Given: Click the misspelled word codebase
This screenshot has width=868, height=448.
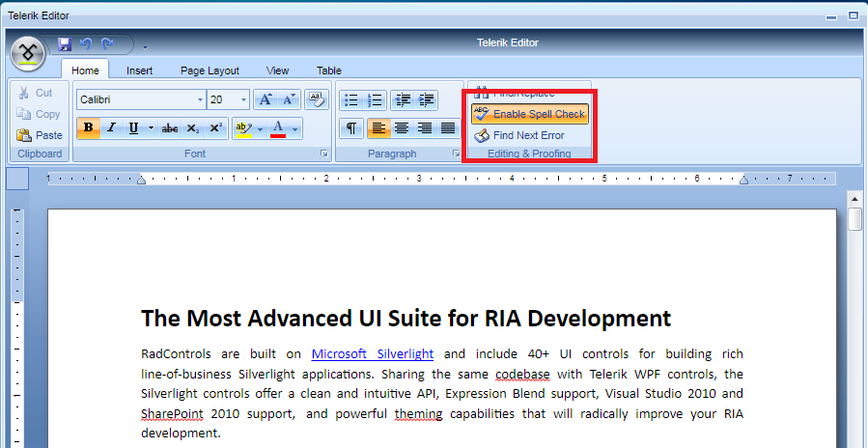Looking at the screenshot, I should tap(522, 375).
